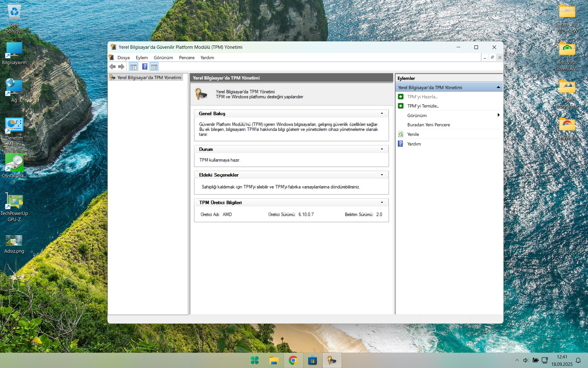The image size is (588, 368).
Task: Click the inner MDI restore button
Action: (492, 57)
